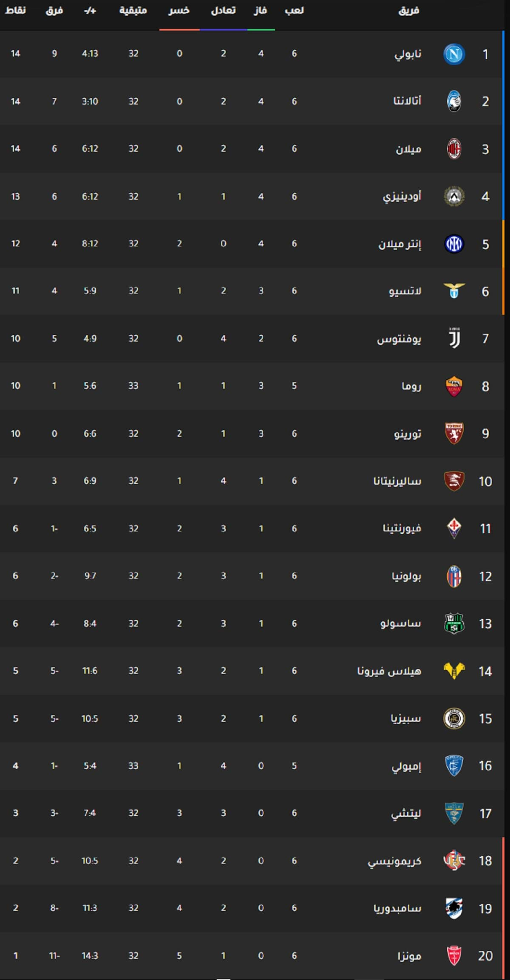Image resolution: width=510 pixels, height=980 pixels.
Task: Click the Napoli club crest icon
Action: [x=453, y=54]
